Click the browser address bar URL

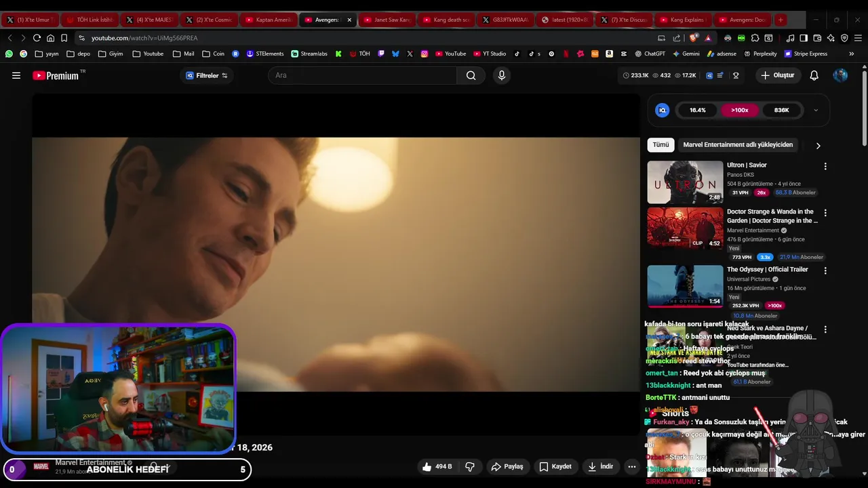[x=144, y=38]
